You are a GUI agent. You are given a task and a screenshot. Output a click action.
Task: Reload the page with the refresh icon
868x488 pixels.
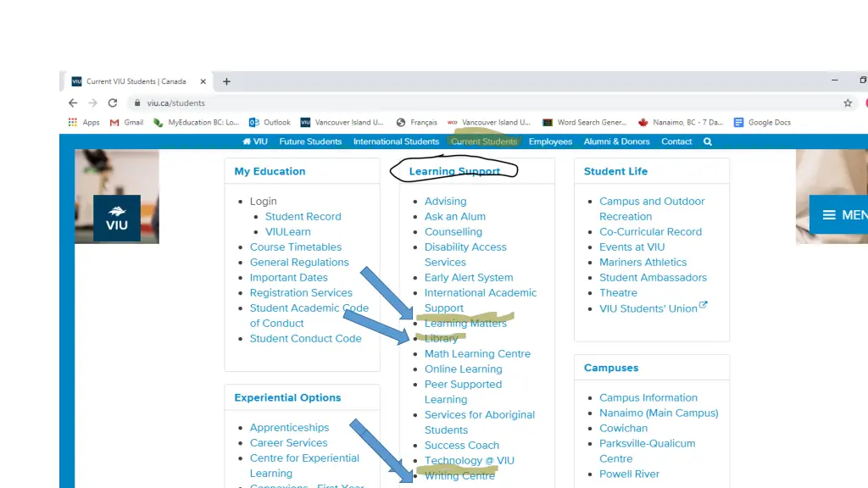pos(113,103)
